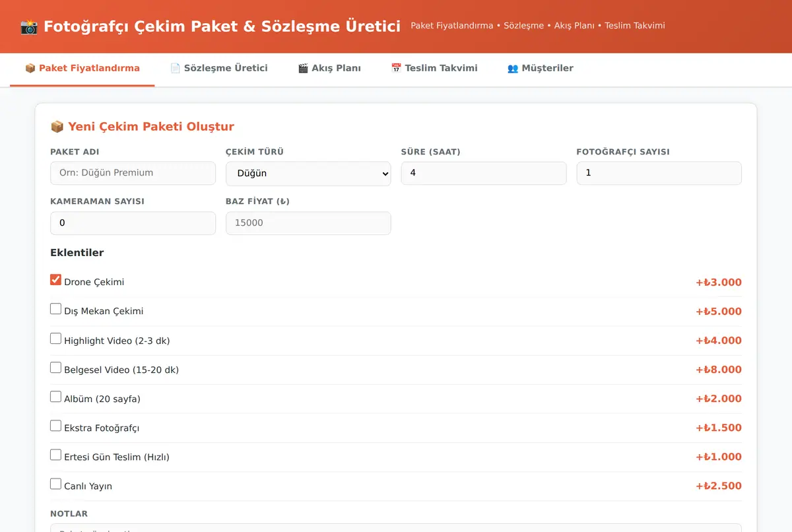This screenshot has width=792, height=532.
Task: Select the Albüm (20 sayfa) checkbox
Action: click(x=55, y=396)
